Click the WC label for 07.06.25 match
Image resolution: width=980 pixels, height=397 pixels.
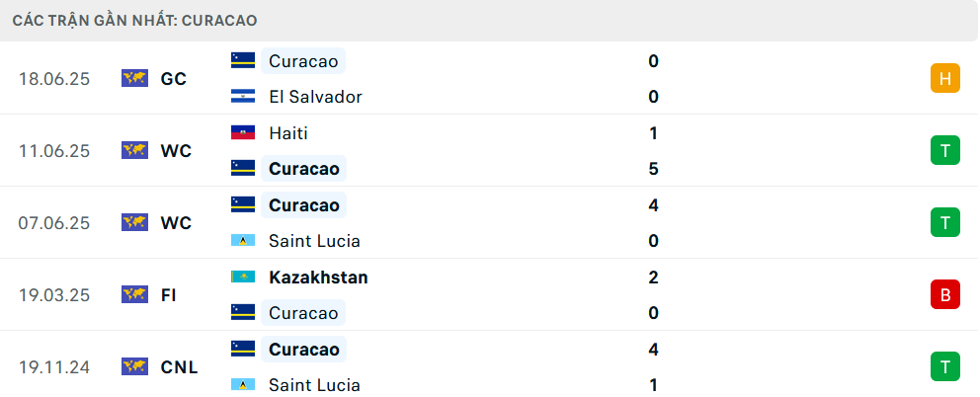click(x=176, y=223)
